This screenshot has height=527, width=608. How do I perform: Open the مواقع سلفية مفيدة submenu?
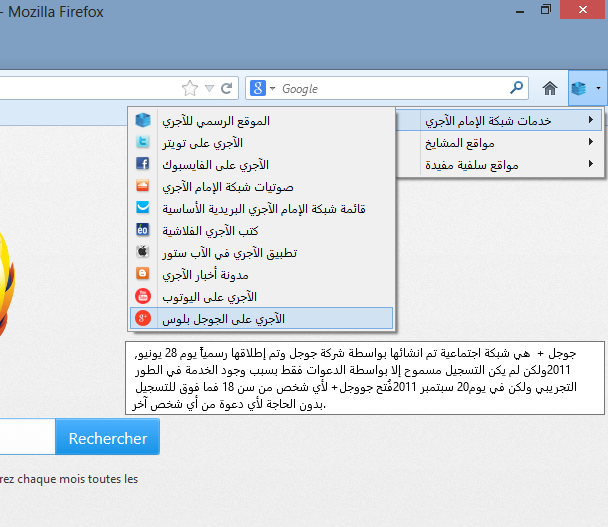pyautogui.click(x=500, y=165)
